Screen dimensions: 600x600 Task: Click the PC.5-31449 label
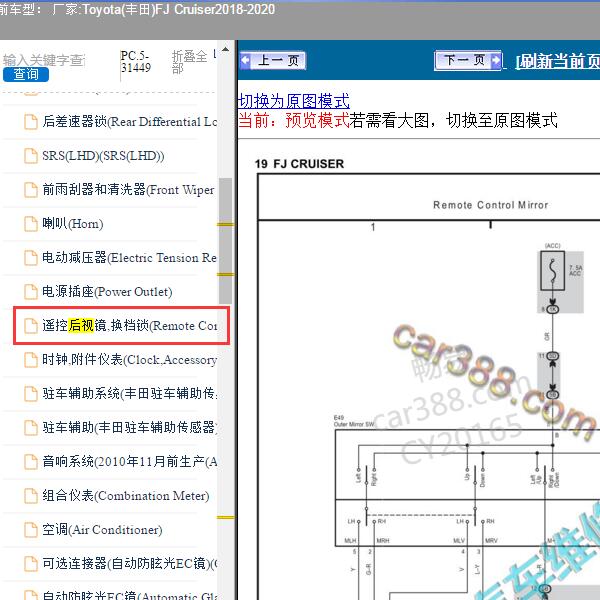pyautogui.click(x=135, y=62)
